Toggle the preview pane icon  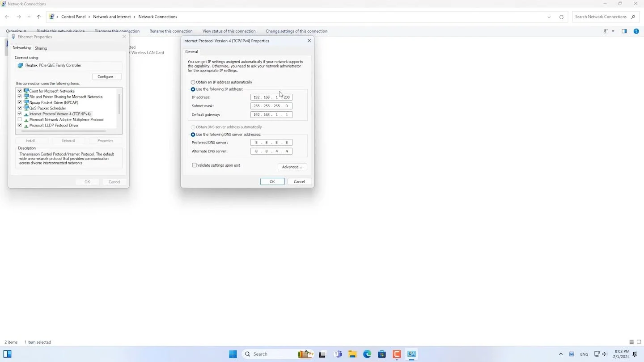point(624,31)
